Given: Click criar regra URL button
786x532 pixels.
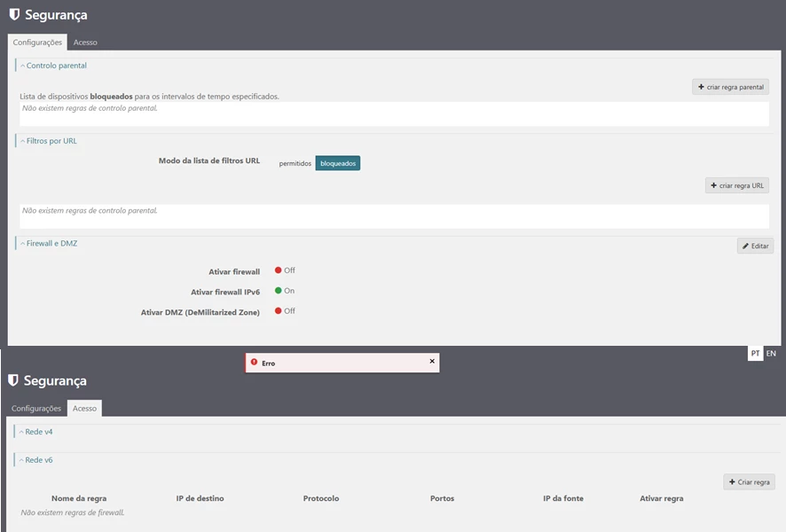Looking at the screenshot, I should point(737,185).
